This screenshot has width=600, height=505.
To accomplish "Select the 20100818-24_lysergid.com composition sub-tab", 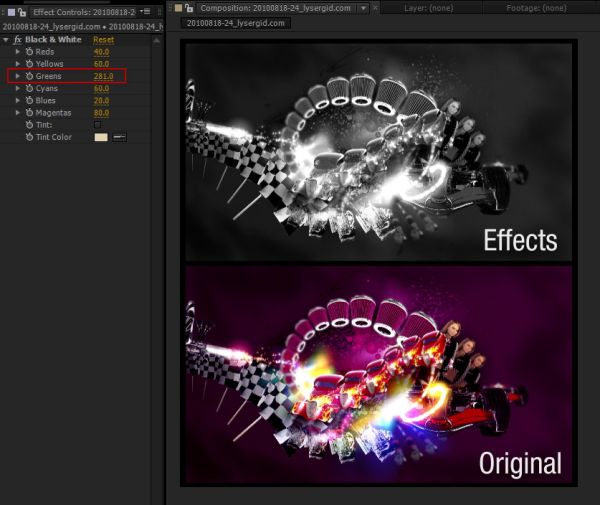I will 236,23.
